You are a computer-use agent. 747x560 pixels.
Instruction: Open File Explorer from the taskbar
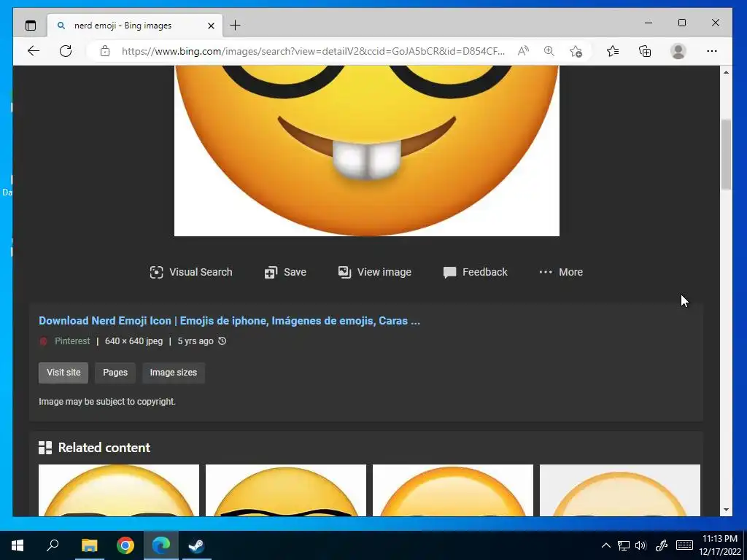pos(89,545)
